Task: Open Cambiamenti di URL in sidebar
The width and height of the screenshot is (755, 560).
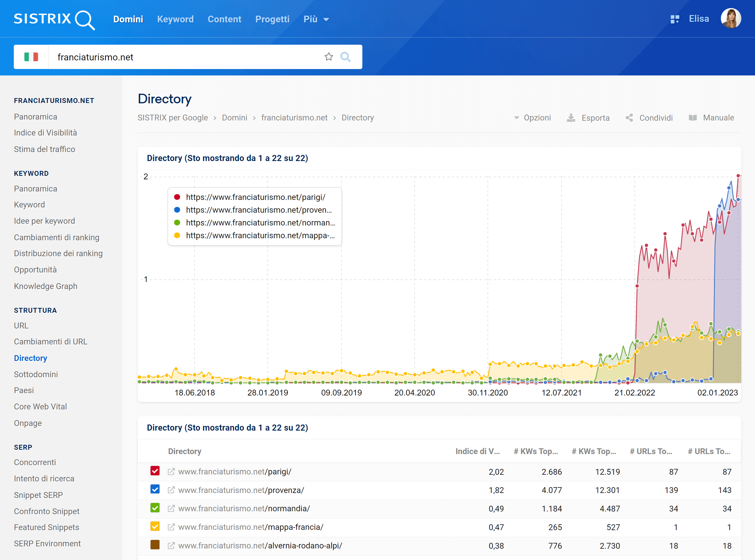Action: [x=51, y=342]
